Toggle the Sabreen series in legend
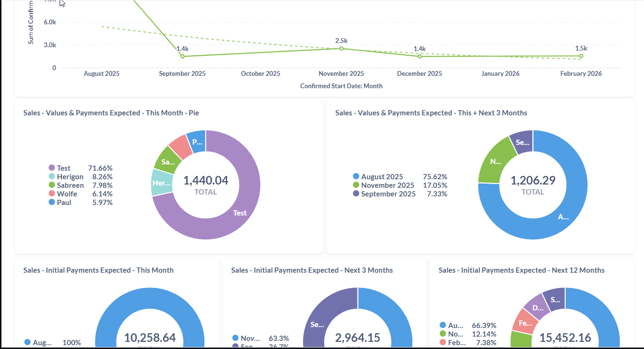Image resolution: width=644 pixels, height=349 pixels. [70, 185]
